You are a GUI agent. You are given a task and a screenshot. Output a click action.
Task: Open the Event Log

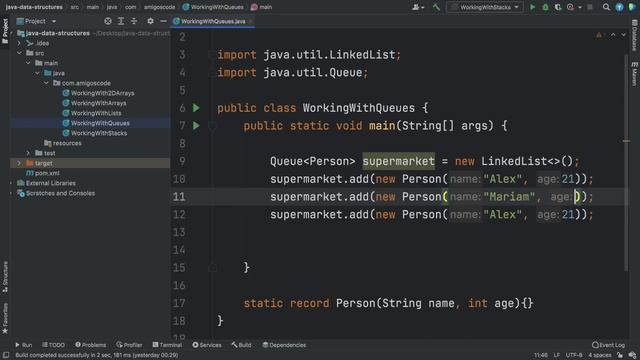[608, 345]
